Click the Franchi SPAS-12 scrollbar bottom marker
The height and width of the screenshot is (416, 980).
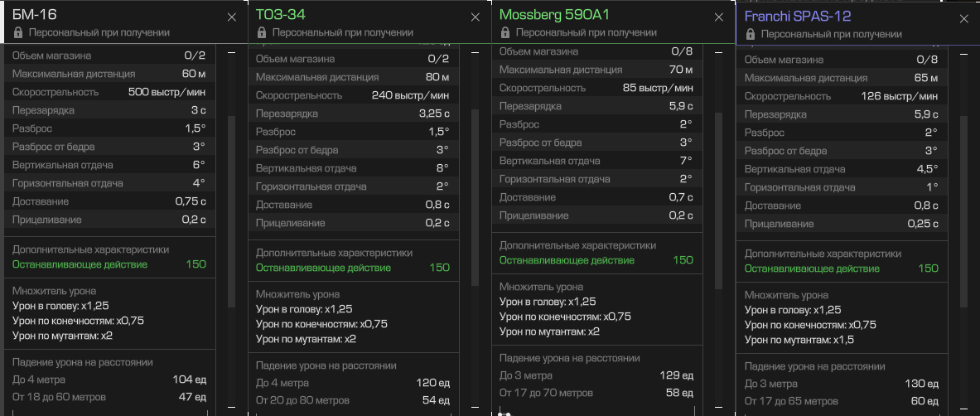[963, 407]
